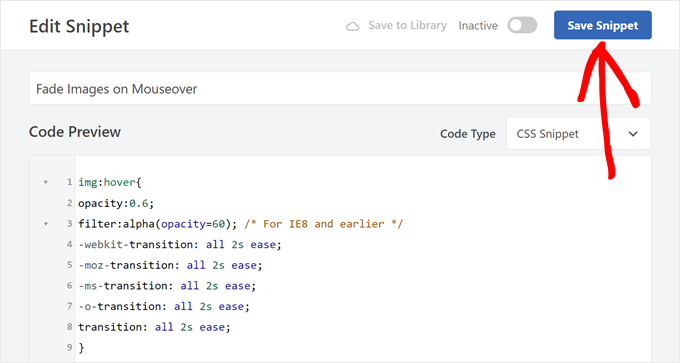Click the 'Edit Snippet' heading
This screenshot has height=363, width=680.
coord(79,26)
